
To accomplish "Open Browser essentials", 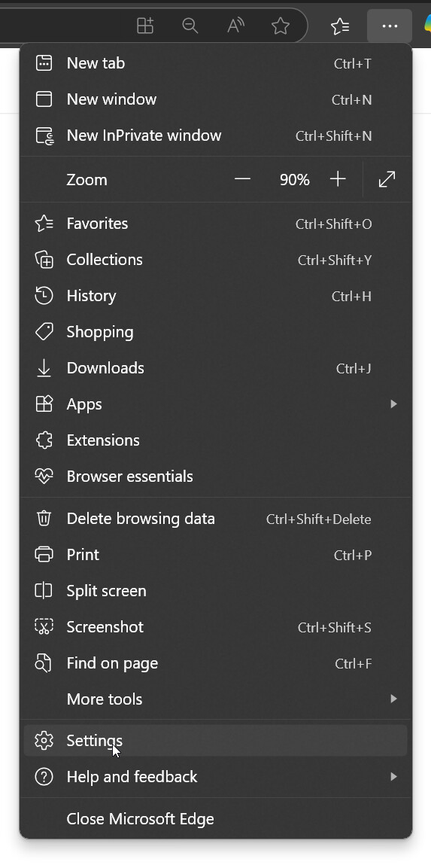I will coord(216,476).
